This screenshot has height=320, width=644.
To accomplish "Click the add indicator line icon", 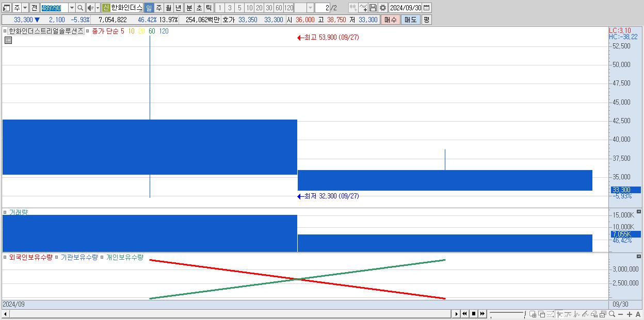I will (x=363, y=8).
